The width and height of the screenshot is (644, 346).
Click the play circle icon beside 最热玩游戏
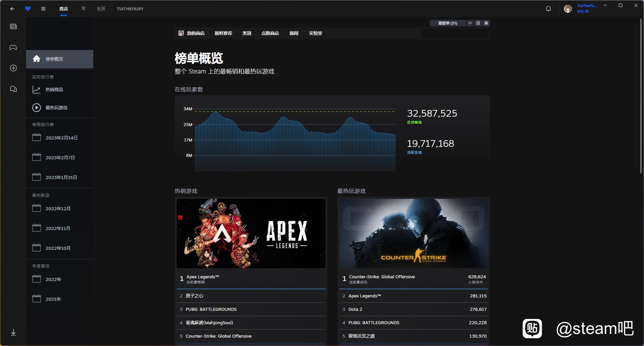click(x=37, y=108)
